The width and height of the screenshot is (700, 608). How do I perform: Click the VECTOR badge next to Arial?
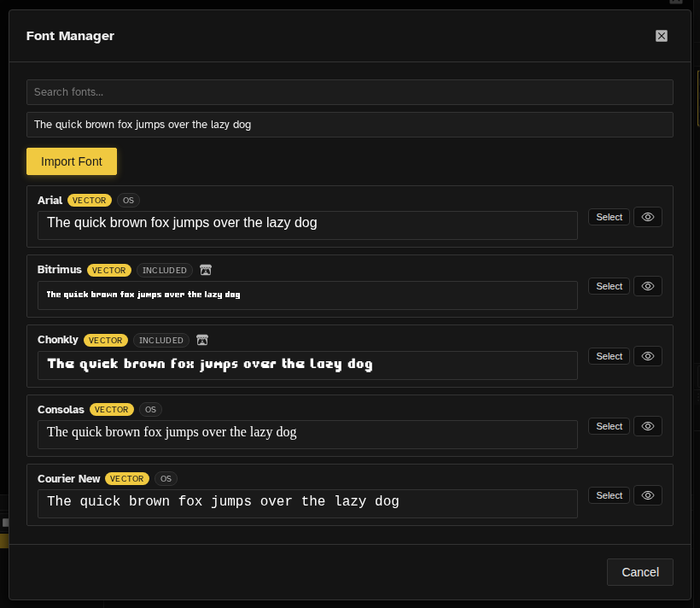pyautogui.click(x=90, y=200)
